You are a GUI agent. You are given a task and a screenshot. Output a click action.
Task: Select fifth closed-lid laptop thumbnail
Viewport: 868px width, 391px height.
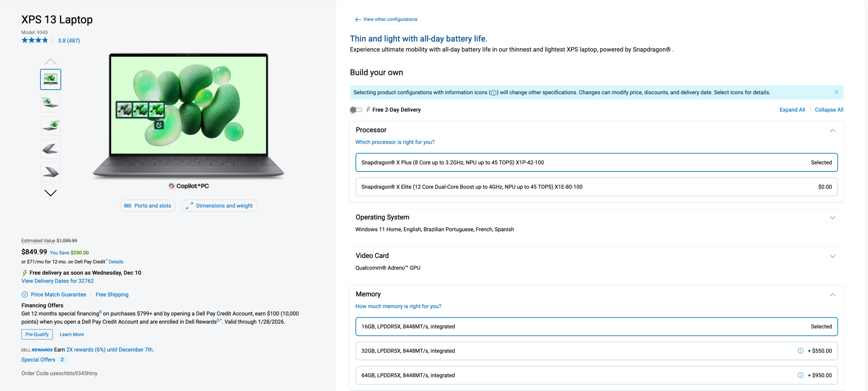point(51,172)
